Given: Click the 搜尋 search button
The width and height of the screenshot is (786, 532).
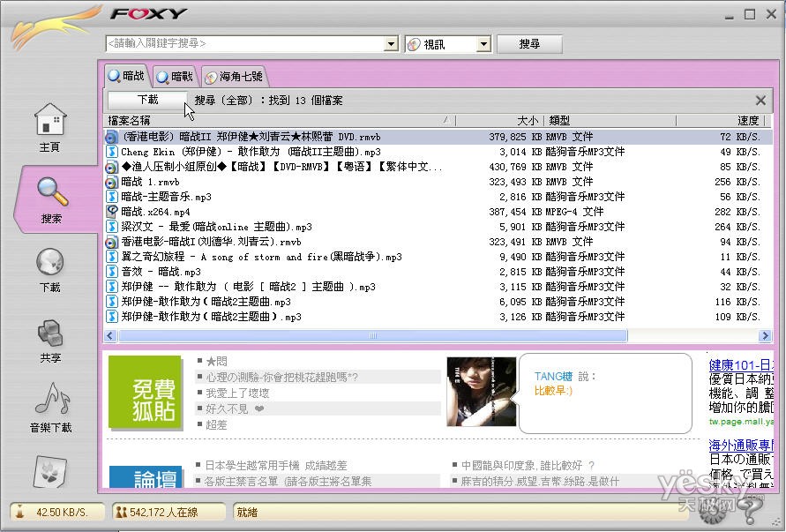Looking at the screenshot, I should point(529,44).
